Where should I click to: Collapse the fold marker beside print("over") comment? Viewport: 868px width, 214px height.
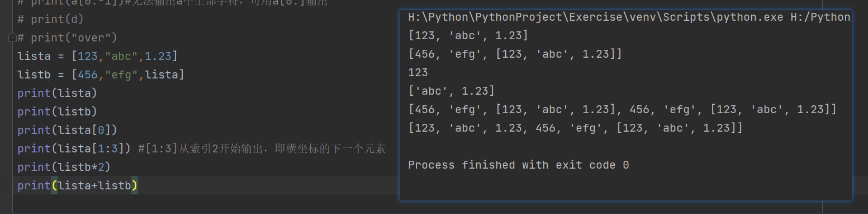12,38
